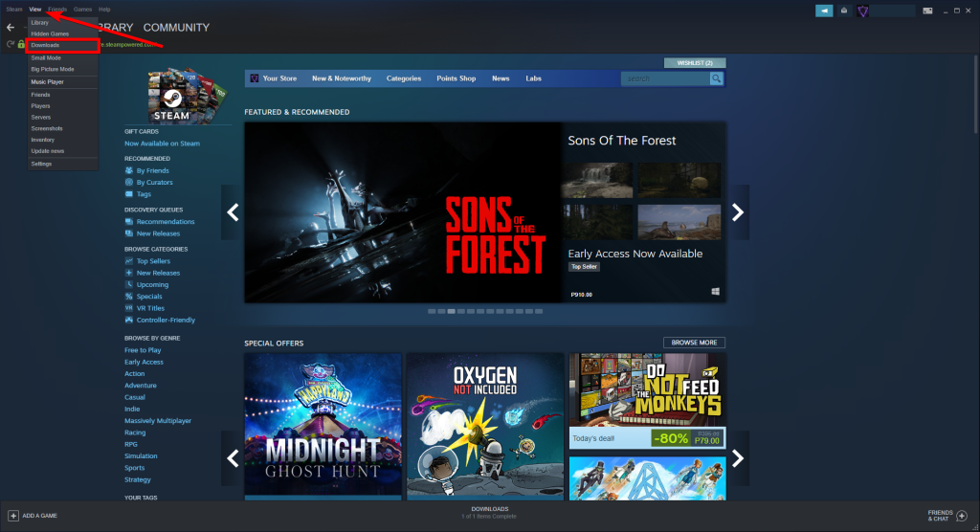Viewport: 980px width, 532px height.
Task: Click the user avatar icon
Action: 862,11
